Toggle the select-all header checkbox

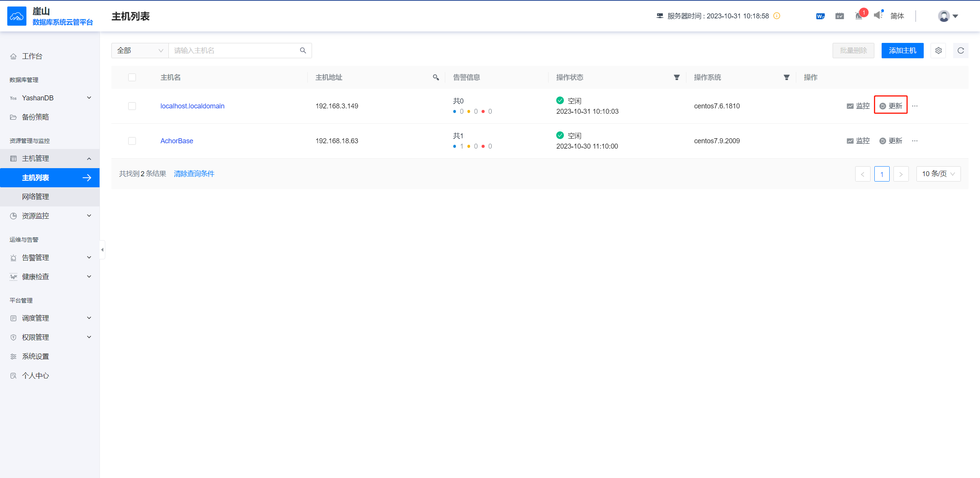point(132,77)
